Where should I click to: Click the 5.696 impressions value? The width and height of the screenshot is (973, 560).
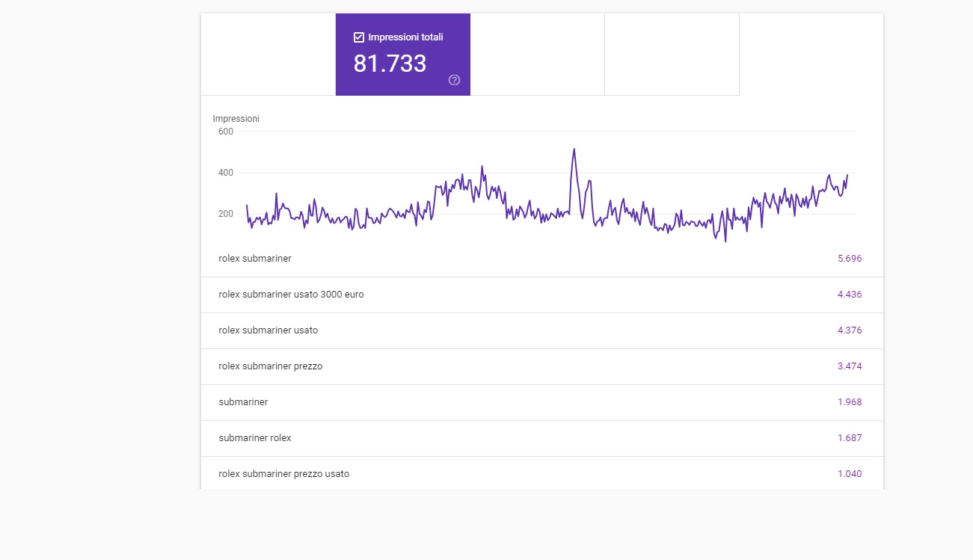click(x=850, y=259)
